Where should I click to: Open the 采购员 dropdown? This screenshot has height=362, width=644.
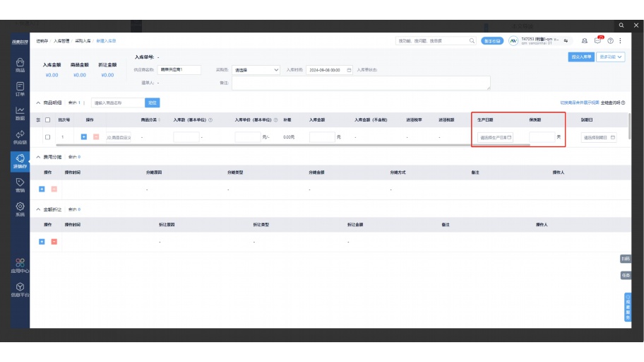[256, 70]
